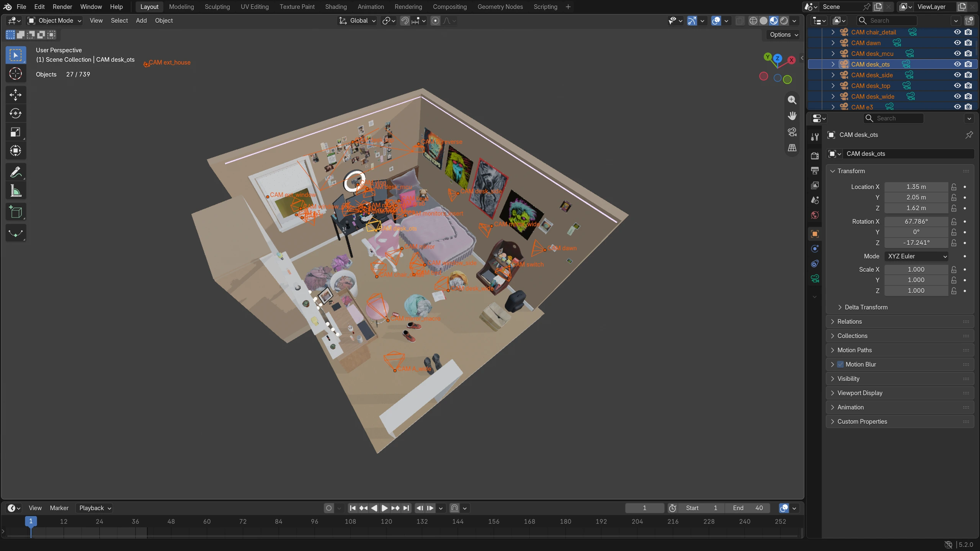The height and width of the screenshot is (551, 980).
Task: Hide CAM desk_wide with its eye icon
Action: [x=957, y=96]
